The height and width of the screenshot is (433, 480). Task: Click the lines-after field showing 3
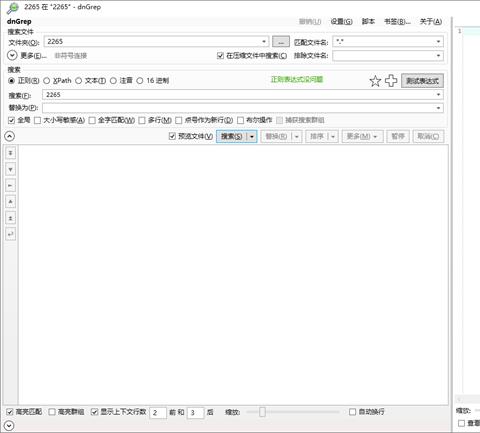tap(196, 413)
